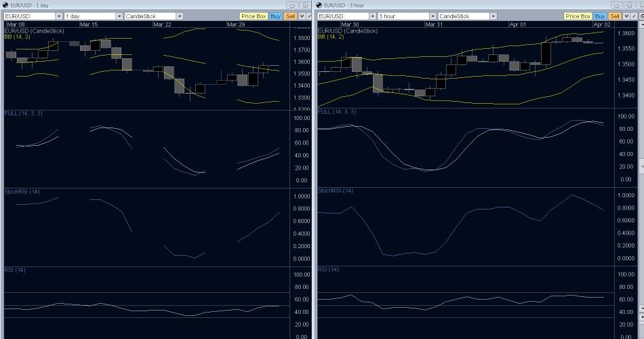Click the app icon in the EUR/USD - 3 hour title bar

pyautogui.click(x=319, y=5)
